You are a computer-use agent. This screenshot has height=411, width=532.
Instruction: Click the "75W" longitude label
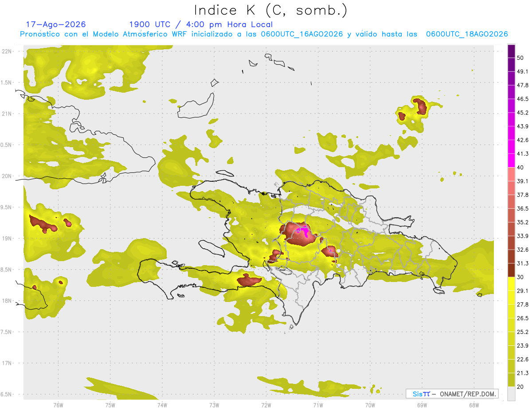(x=110, y=405)
